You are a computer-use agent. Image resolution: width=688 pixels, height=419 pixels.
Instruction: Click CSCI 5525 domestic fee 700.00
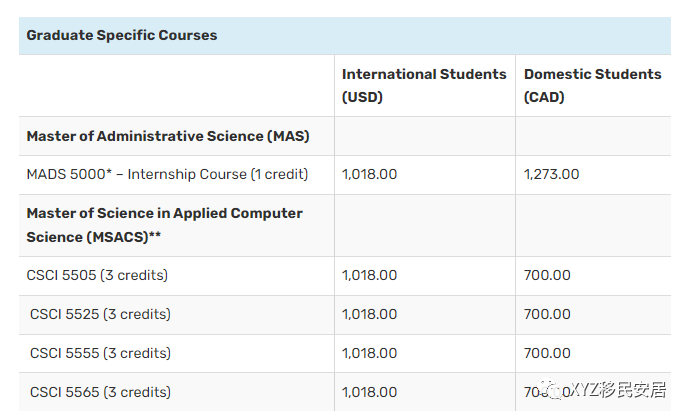tap(547, 314)
